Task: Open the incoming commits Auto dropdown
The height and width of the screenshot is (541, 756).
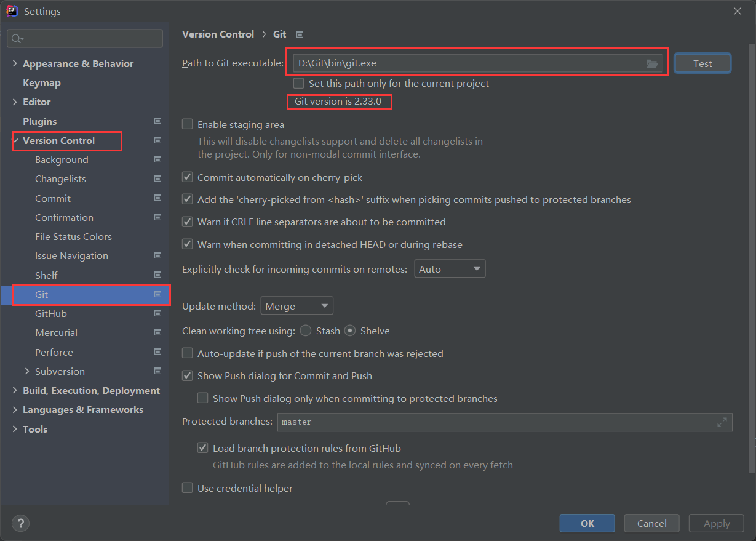Action: (x=450, y=269)
